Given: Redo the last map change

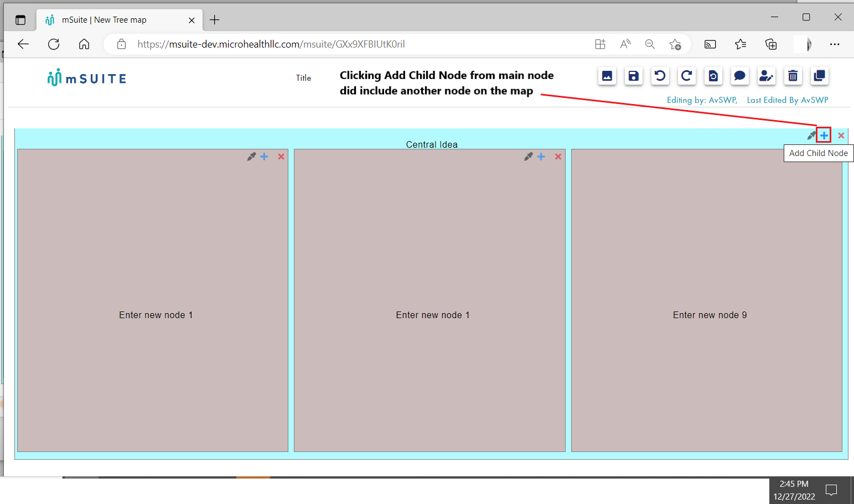Looking at the screenshot, I should [686, 76].
